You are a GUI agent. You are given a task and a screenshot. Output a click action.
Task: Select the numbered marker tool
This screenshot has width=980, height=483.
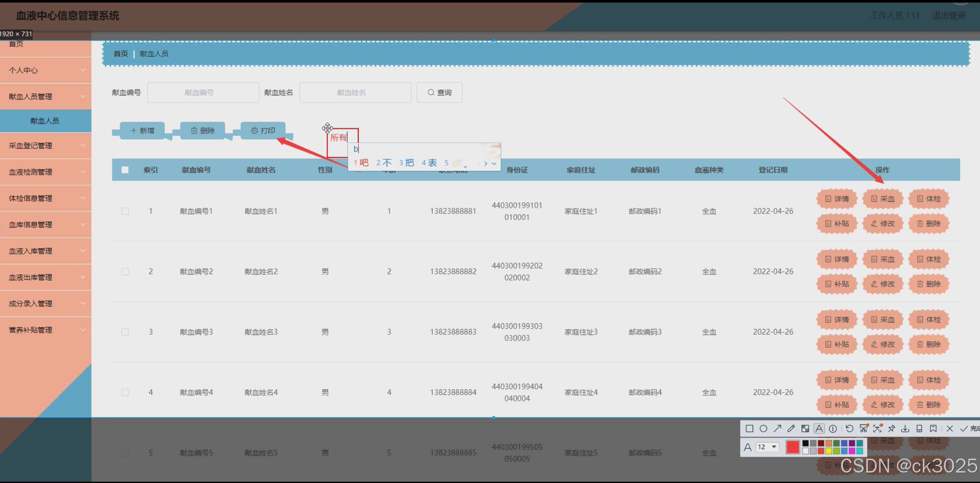click(833, 429)
